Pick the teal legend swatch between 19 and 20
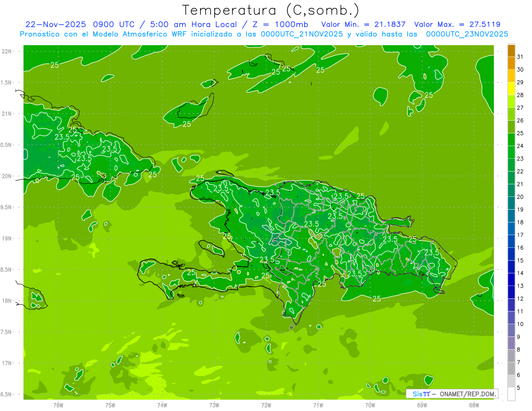 [x=511, y=204]
